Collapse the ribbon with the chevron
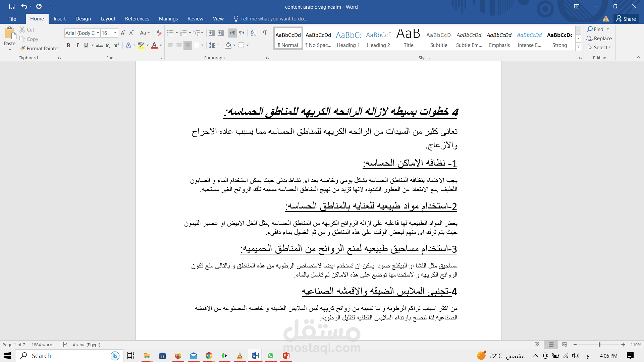The height and width of the screenshot is (362, 644). click(638, 58)
